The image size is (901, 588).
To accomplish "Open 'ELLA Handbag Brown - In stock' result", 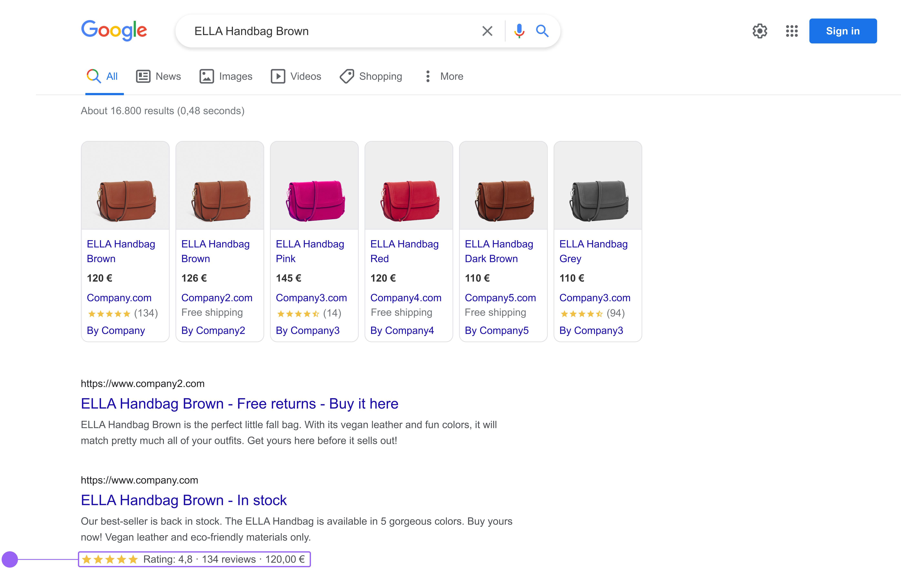I will (x=184, y=500).
